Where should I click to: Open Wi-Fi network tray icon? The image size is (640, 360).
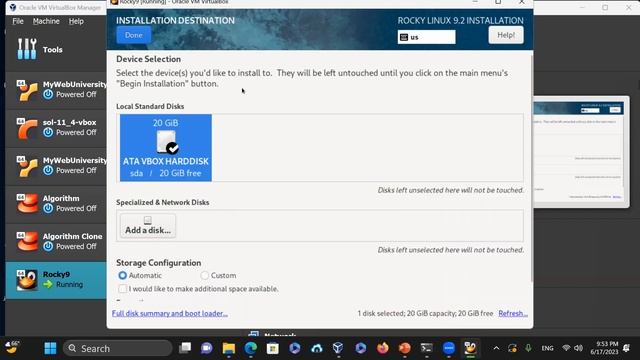pos(566,348)
